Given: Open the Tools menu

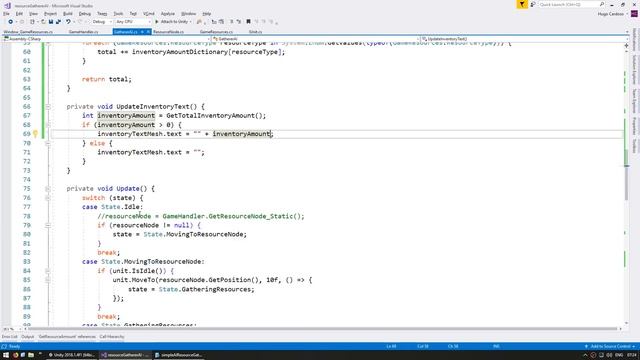Looking at the screenshot, I should coord(118,14).
